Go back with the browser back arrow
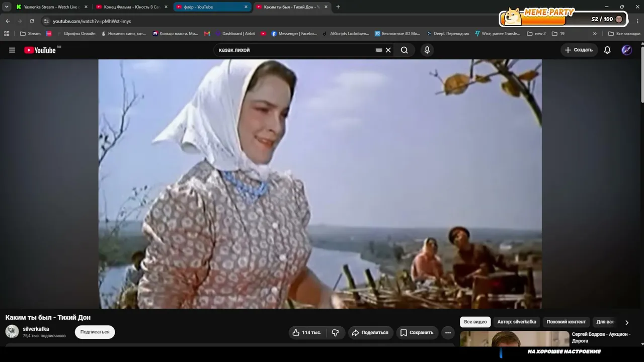 click(x=8, y=21)
